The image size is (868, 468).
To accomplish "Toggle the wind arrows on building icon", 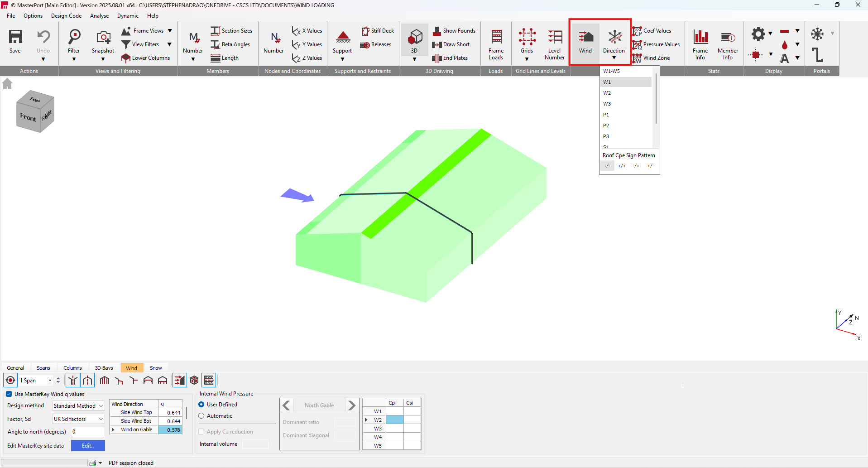I will click(x=180, y=381).
